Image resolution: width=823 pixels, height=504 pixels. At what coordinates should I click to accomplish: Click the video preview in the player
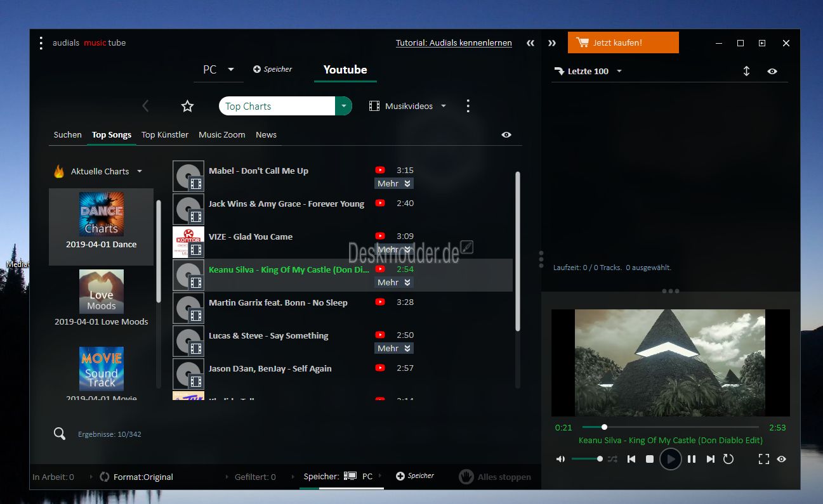point(670,363)
